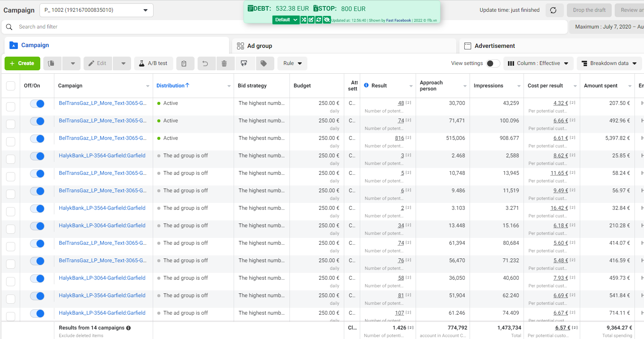The height and width of the screenshot is (339, 644).
Task: Expand the duplicate options dropdown arrow
Action: click(x=72, y=63)
